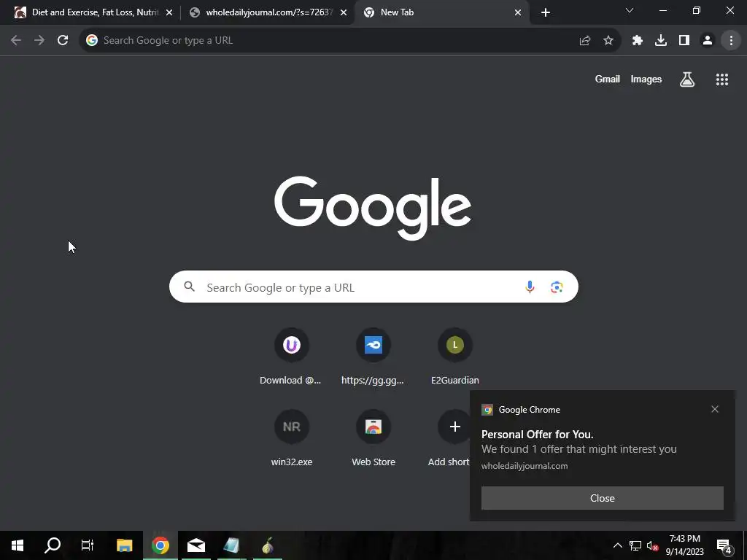Open Task View on the taskbar
Screen dimensions: 747x560
[88, 545]
